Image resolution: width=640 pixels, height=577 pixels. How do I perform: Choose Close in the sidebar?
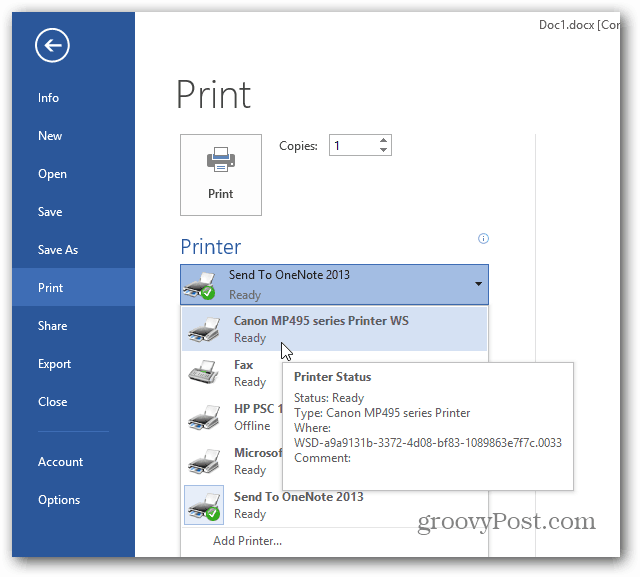tap(73, 402)
